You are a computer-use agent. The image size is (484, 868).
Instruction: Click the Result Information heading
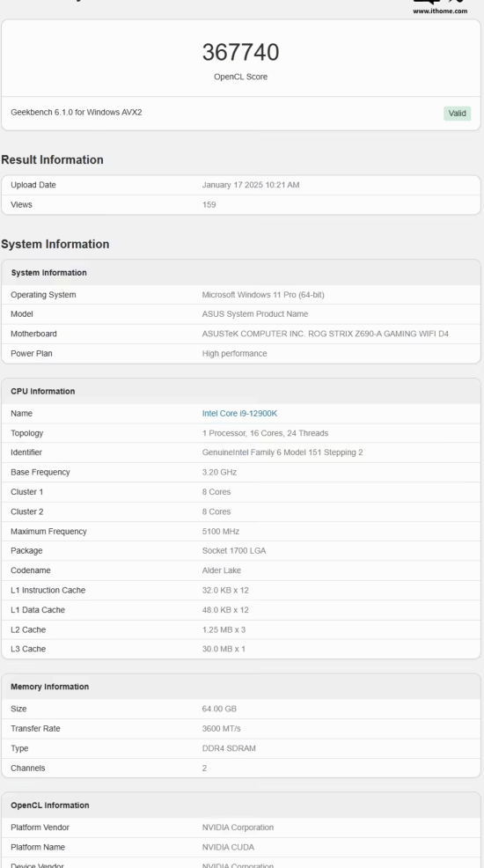point(52,159)
